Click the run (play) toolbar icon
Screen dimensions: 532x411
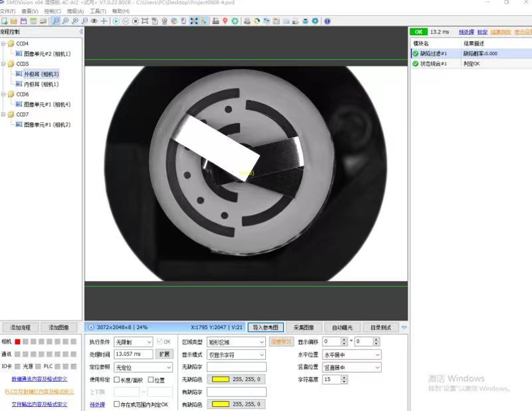pyautogui.click(x=116, y=21)
